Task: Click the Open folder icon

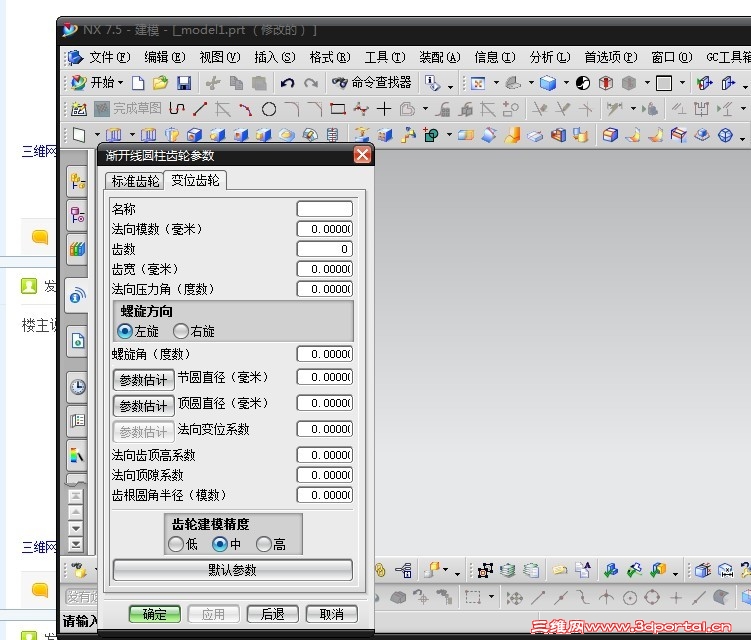Action: [x=160, y=83]
